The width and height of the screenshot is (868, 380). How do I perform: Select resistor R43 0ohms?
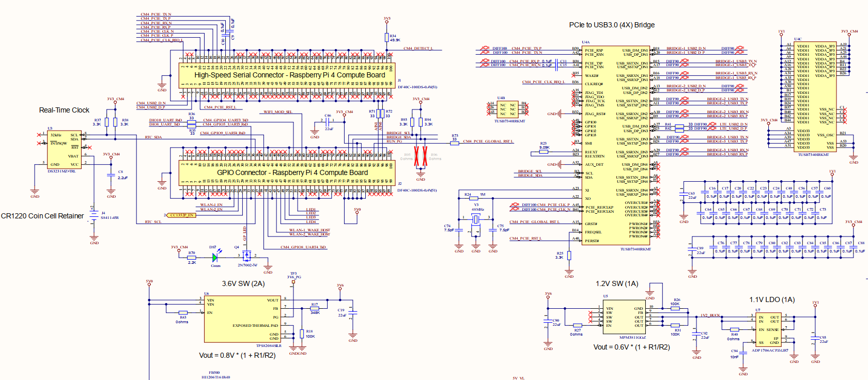[183, 312]
